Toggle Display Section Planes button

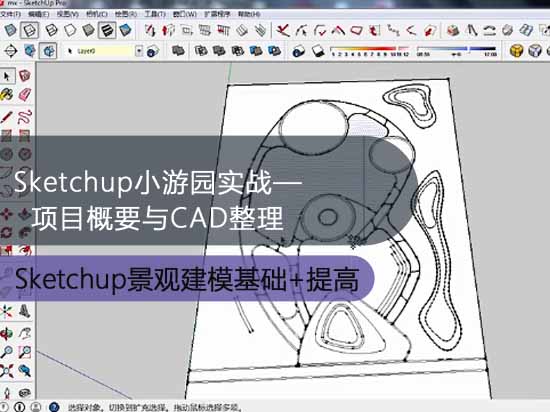pos(29,51)
